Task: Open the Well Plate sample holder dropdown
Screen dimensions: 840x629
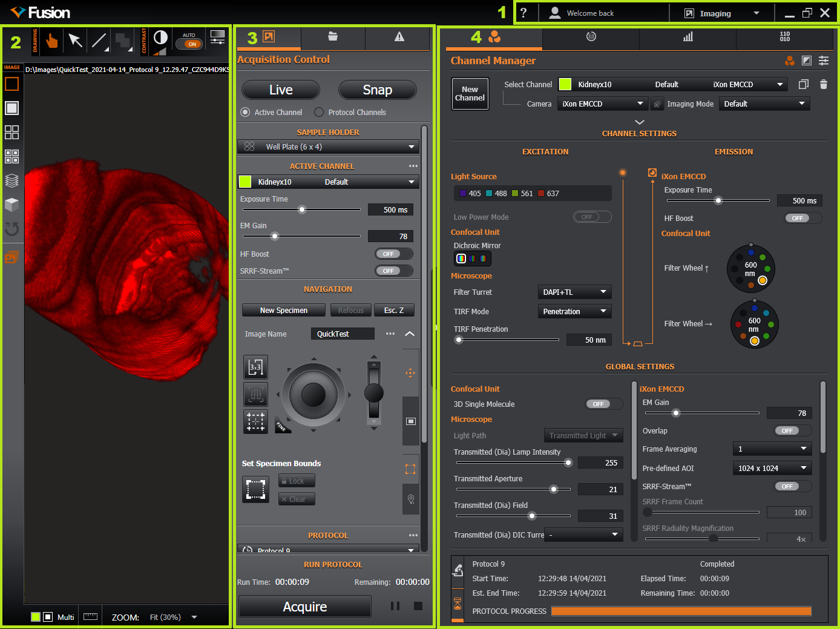Action: (327, 147)
